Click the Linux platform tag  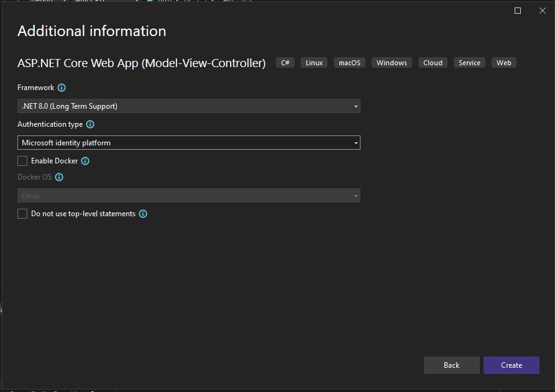tap(314, 63)
